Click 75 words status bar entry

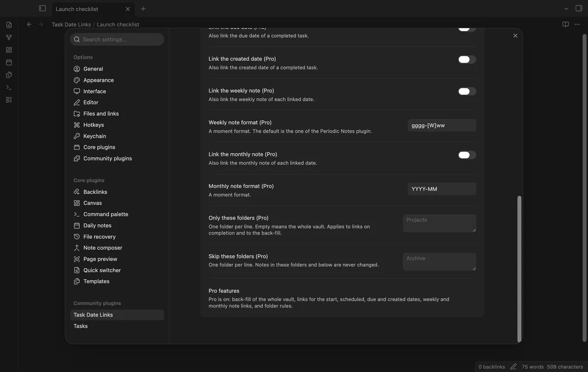click(533, 367)
